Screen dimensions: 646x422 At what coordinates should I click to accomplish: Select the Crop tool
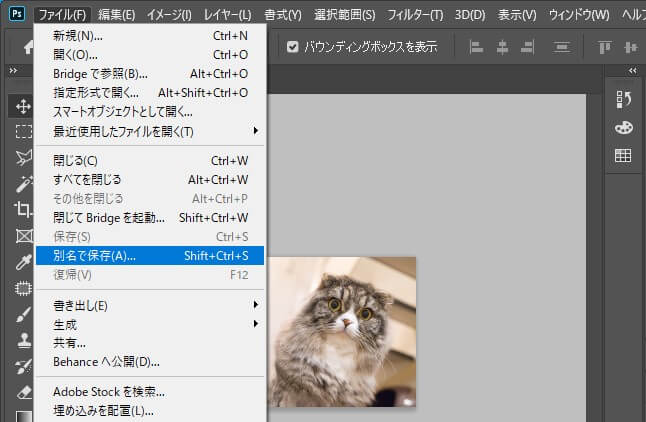coord(23,209)
